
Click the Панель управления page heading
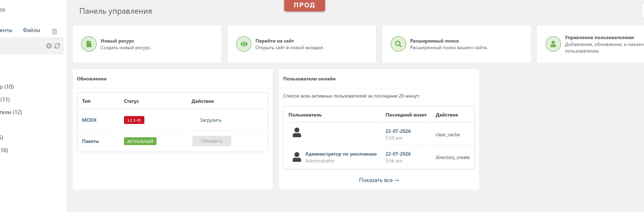116,11
